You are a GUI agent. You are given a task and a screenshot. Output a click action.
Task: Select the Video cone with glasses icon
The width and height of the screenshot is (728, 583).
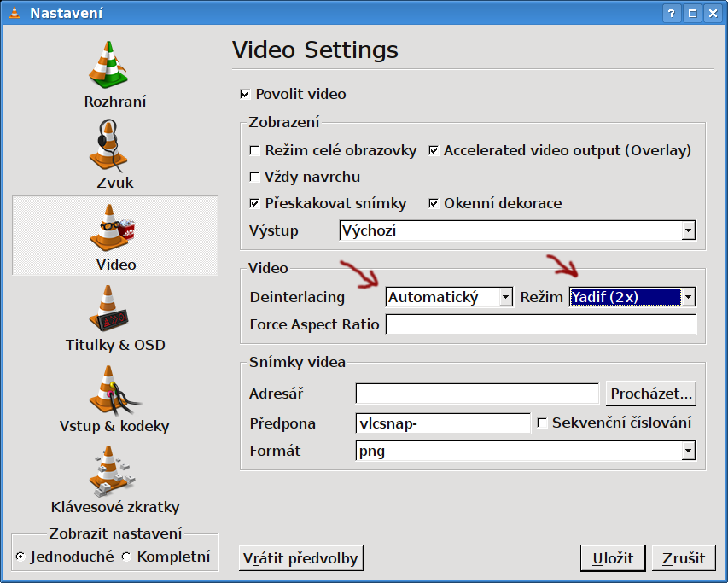(x=112, y=227)
